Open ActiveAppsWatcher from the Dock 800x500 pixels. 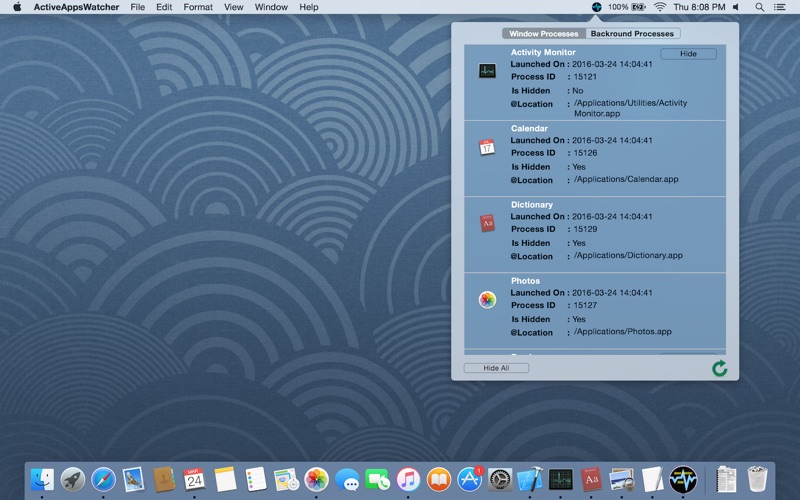coord(683,480)
